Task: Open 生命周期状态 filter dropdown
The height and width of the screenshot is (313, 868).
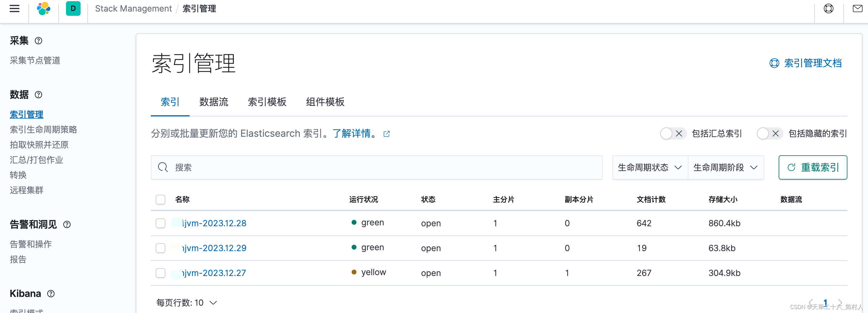Action: [x=650, y=167]
